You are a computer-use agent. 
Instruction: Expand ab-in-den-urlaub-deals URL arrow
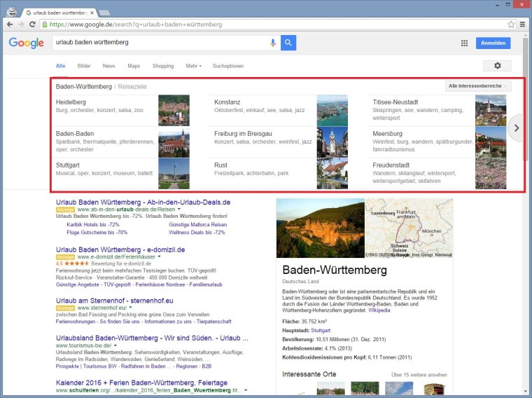coord(179,210)
